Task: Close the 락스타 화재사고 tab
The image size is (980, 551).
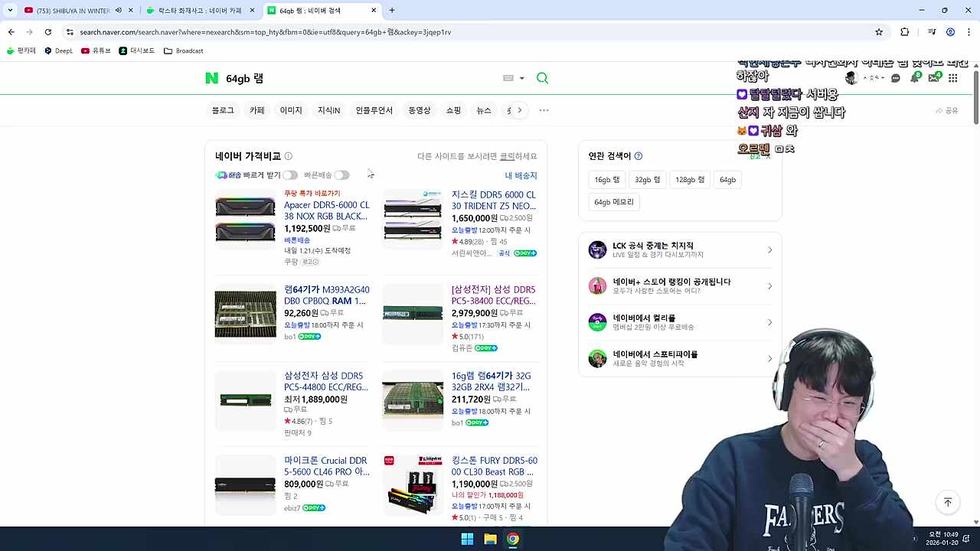Action: [x=252, y=11]
